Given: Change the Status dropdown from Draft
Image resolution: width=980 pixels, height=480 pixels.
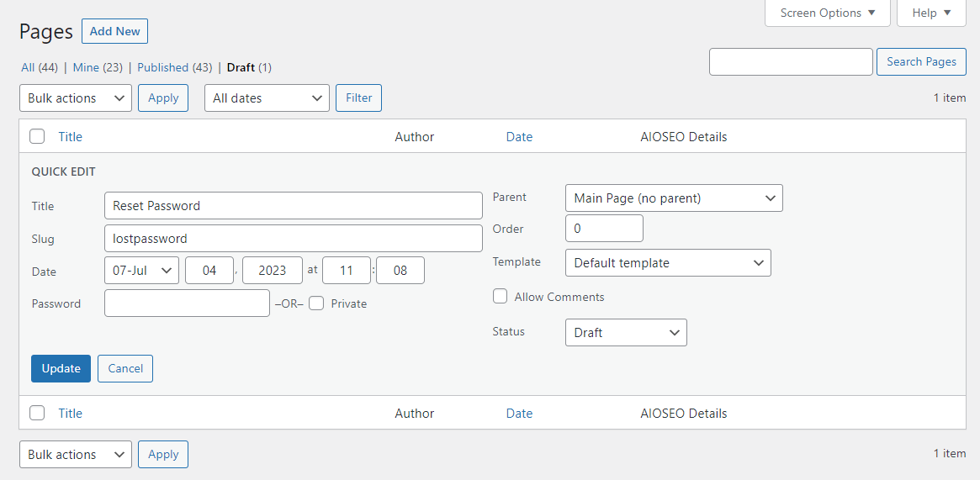Looking at the screenshot, I should coord(626,333).
